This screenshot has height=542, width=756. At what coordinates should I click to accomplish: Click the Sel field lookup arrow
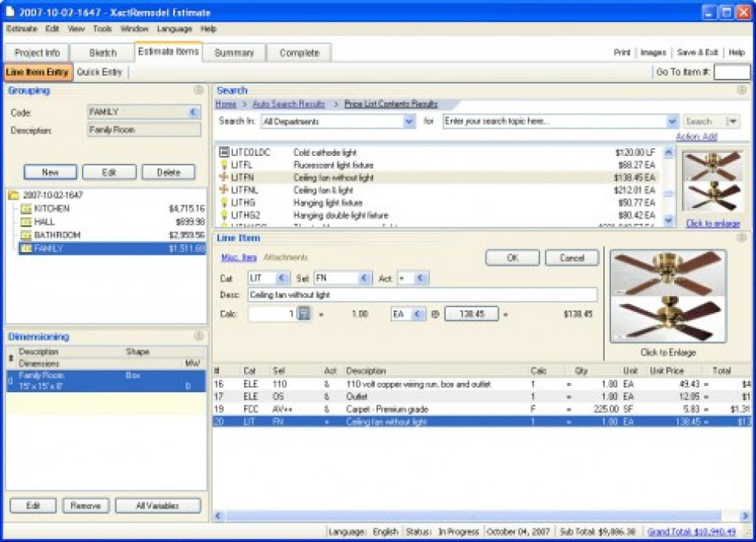pos(365,278)
